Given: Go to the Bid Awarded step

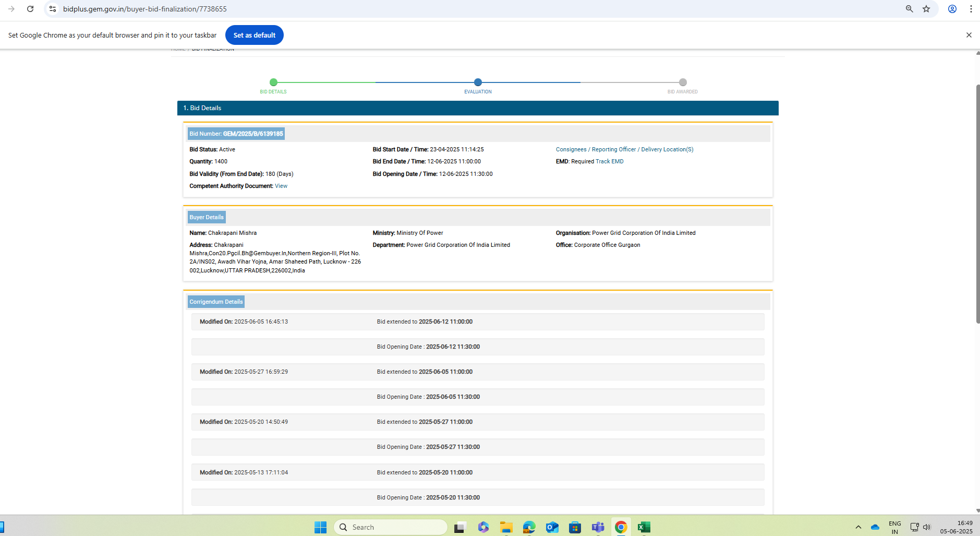Looking at the screenshot, I should [x=683, y=82].
